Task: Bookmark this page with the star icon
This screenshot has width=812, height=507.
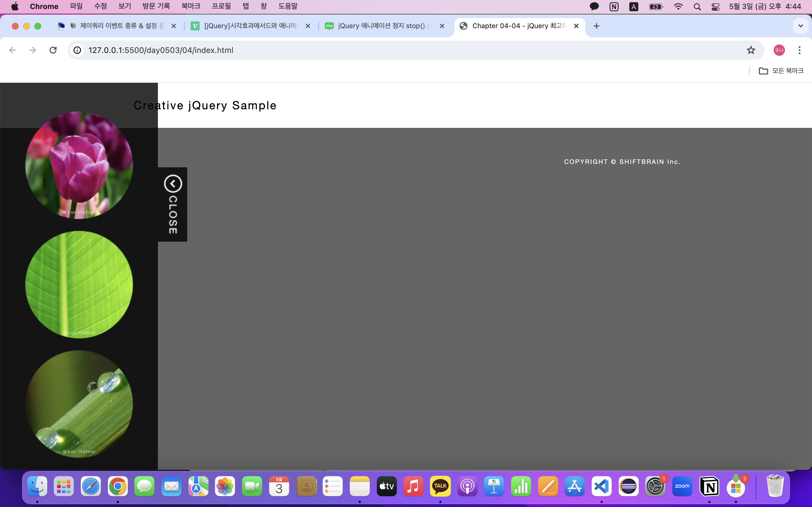Action: 751,50
